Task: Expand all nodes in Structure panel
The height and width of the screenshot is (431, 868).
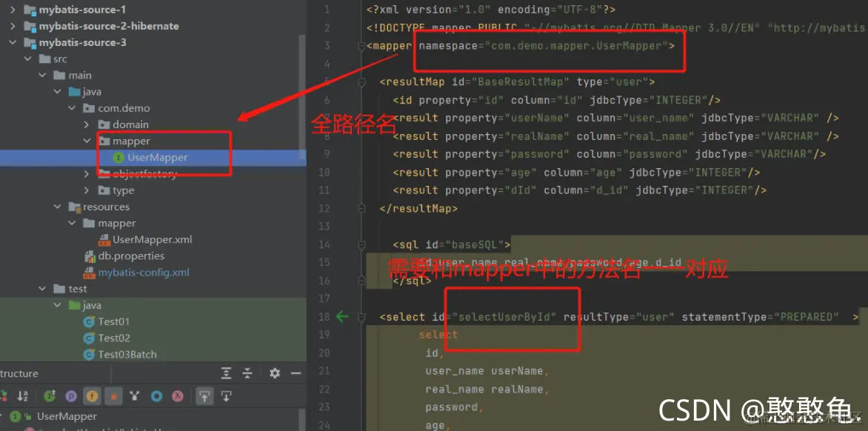Action: click(x=226, y=373)
